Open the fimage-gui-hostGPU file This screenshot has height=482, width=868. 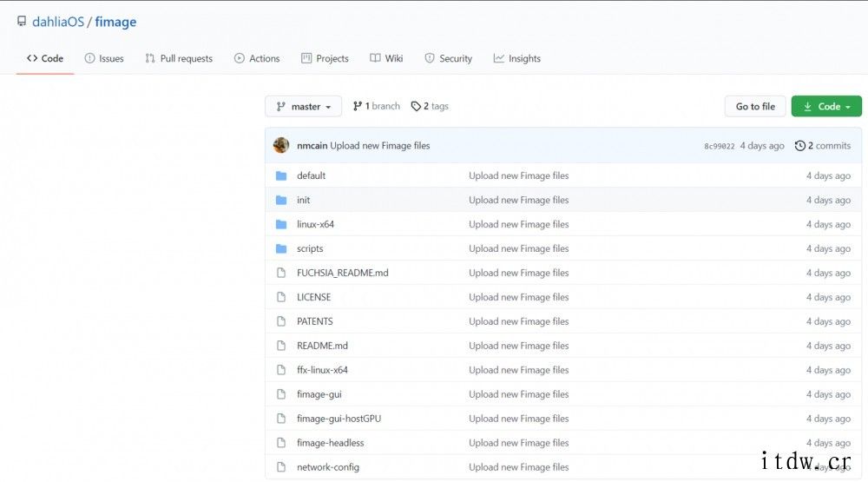coord(339,419)
